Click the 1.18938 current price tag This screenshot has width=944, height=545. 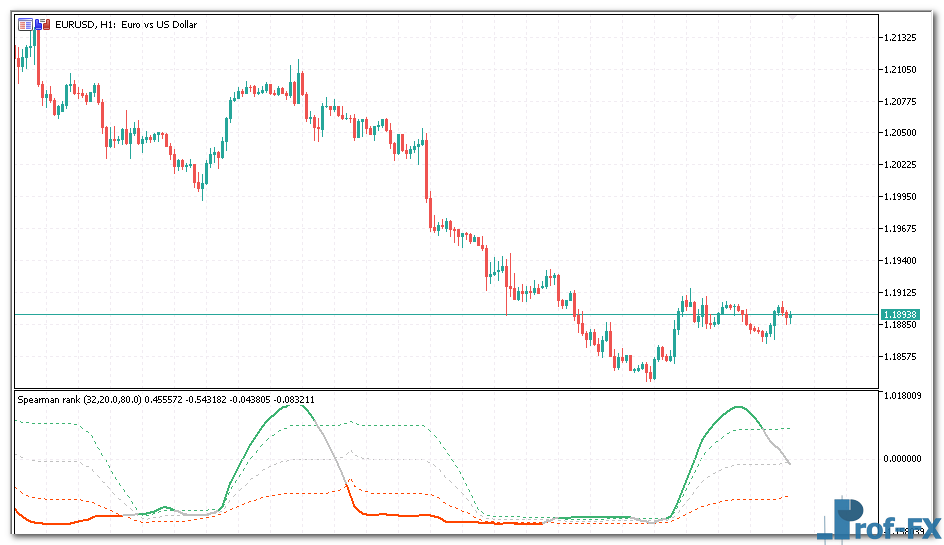point(900,314)
